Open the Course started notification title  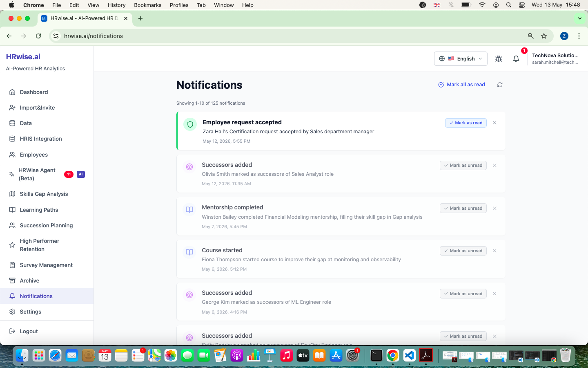point(222,250)
